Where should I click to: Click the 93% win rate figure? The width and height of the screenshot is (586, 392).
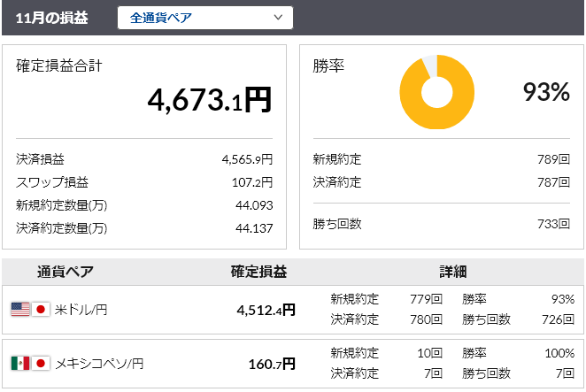tap(546, 92)
